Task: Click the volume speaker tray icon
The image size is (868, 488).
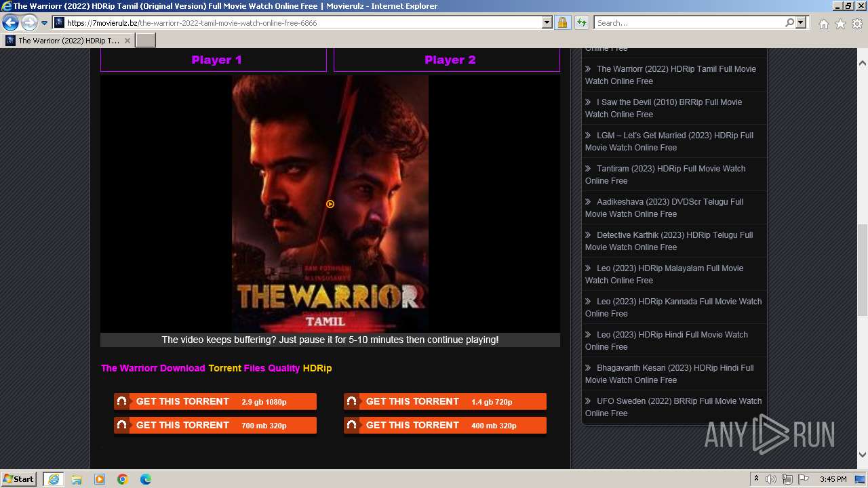Action: click(771, 479)
